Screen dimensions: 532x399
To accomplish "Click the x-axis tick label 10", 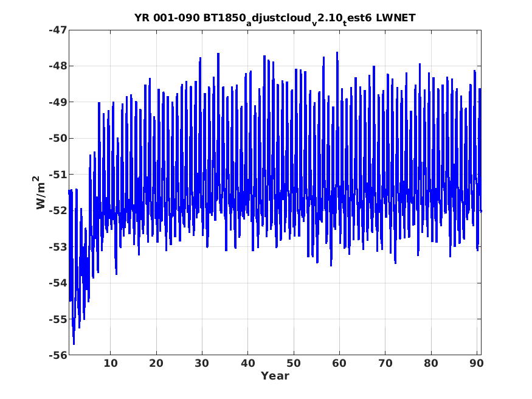I will (x=111, y=363).
